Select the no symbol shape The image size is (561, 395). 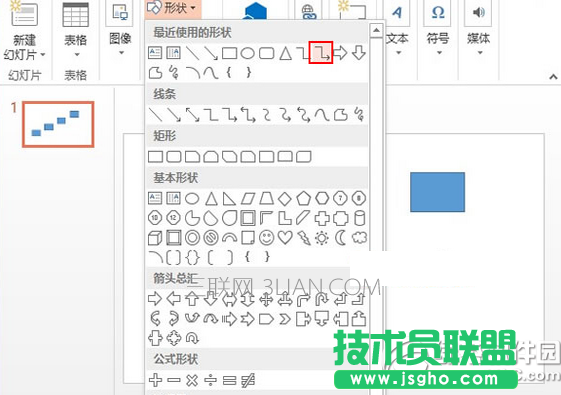coord(211,237)
